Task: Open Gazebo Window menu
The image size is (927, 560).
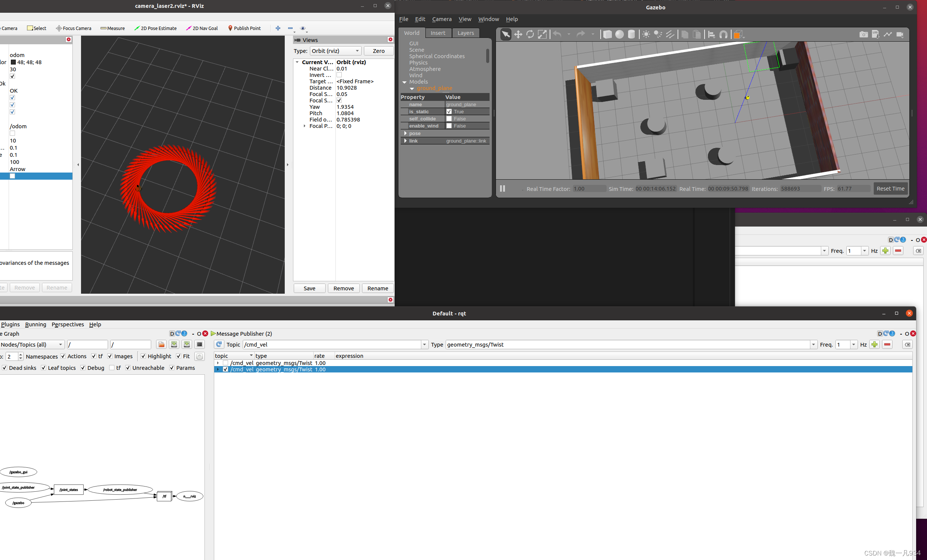Action: coord(488,19)
